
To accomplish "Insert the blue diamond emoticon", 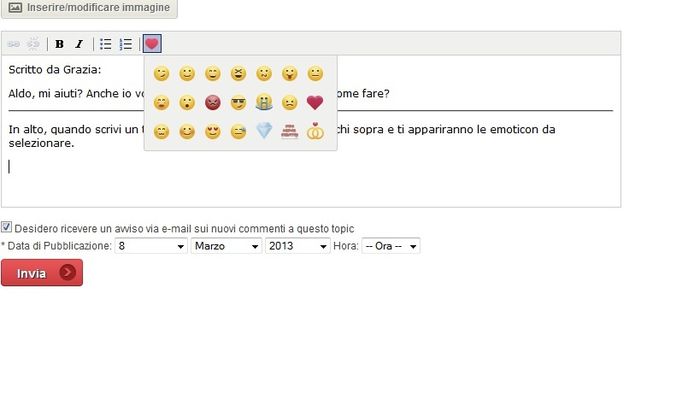I will tap(264, 131).
